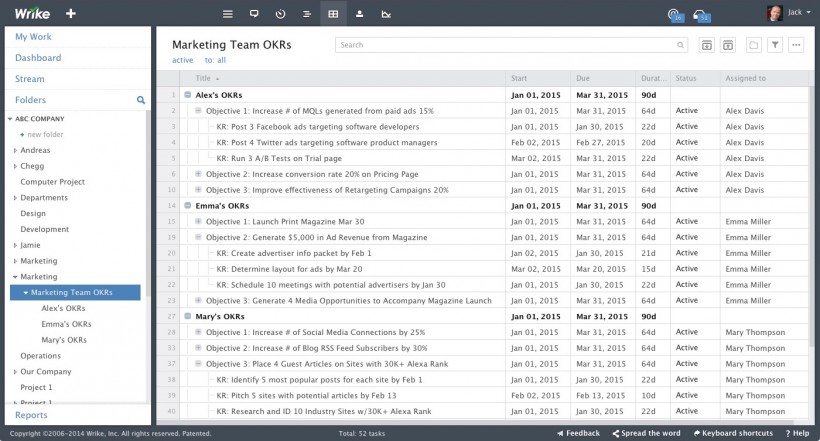Open the Folders section
This screenshot has height=441, width=820.
coord(30,100)
